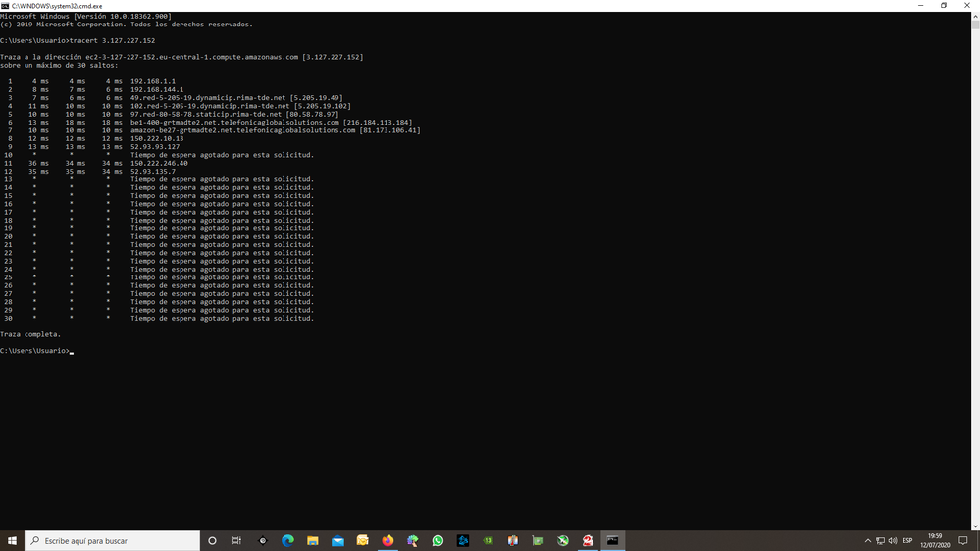
Task: Open WhatsApp from the taskbar
Action: pyautogui.click(x=438, y=540)
